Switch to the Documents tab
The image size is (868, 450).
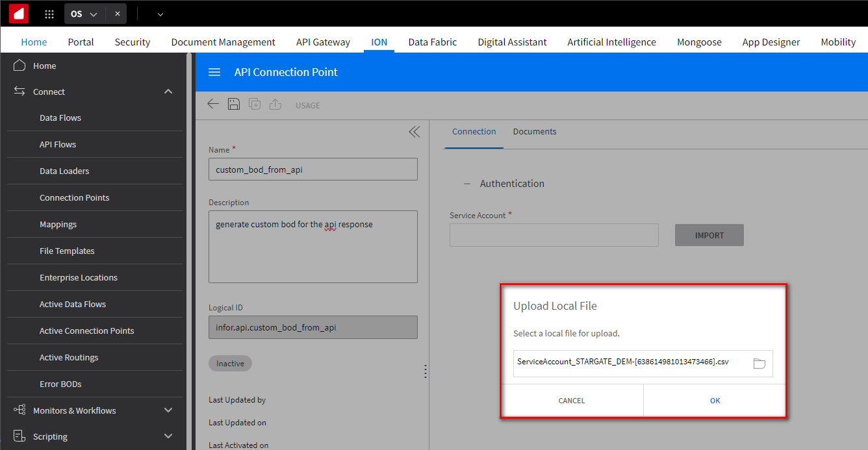[x=534, y=132]
